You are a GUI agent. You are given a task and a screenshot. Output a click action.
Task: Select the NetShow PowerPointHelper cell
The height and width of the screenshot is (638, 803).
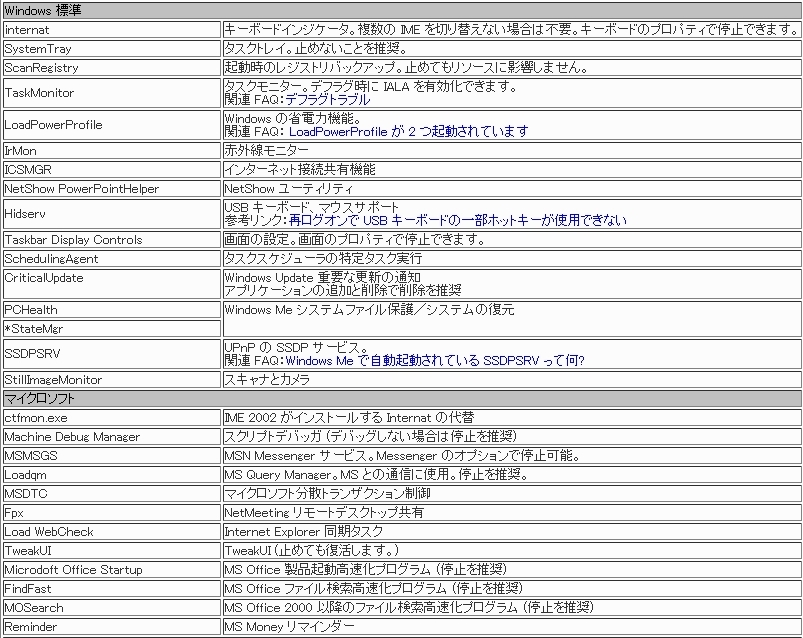112,188
